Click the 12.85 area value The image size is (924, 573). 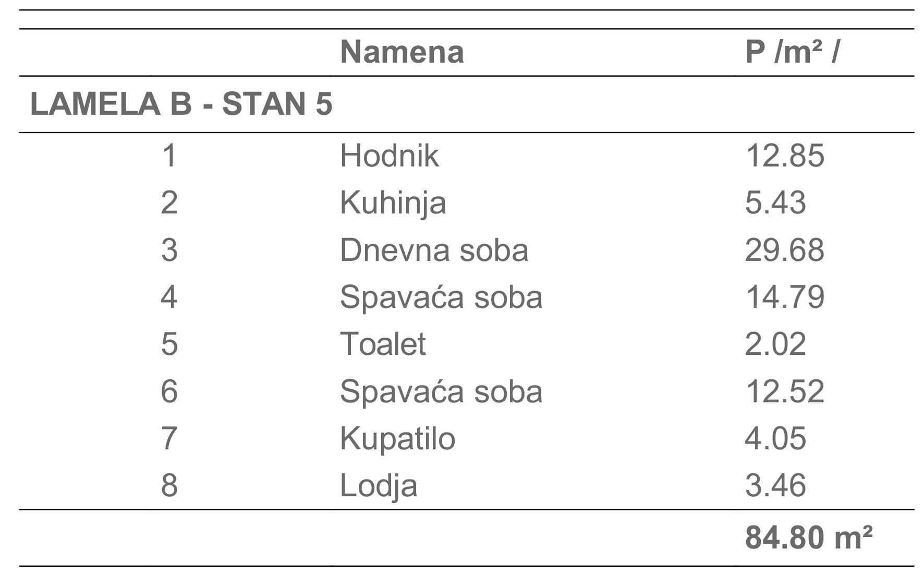click(785, 156)
